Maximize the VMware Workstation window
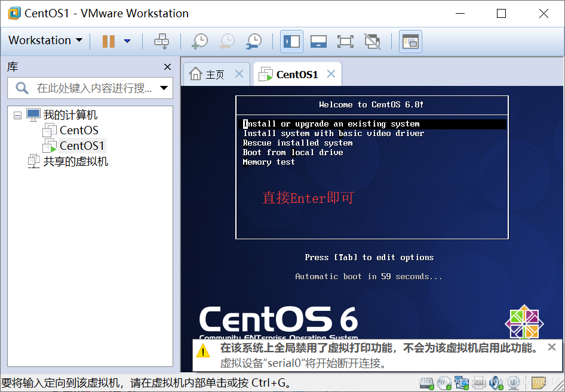 tap(501, 13)
